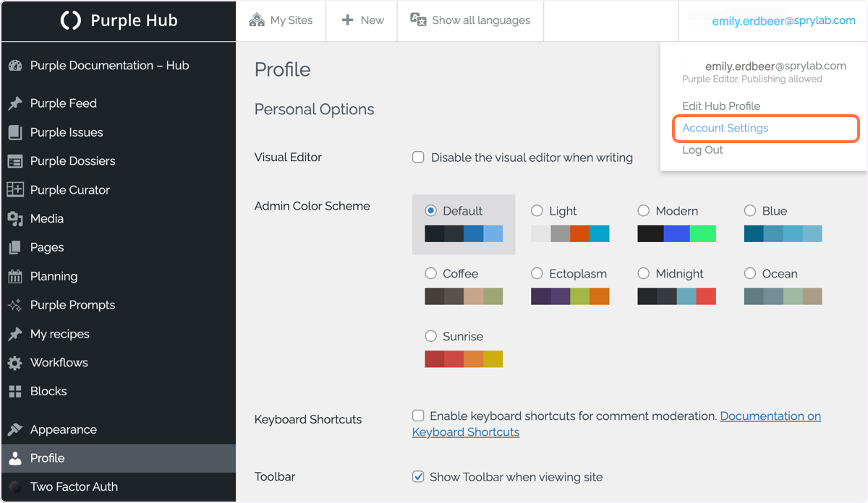Open the emily.erdbeer@sprylab.com account menu in top bar
Viewport: 868px width, 503px height.
[783, 21]
